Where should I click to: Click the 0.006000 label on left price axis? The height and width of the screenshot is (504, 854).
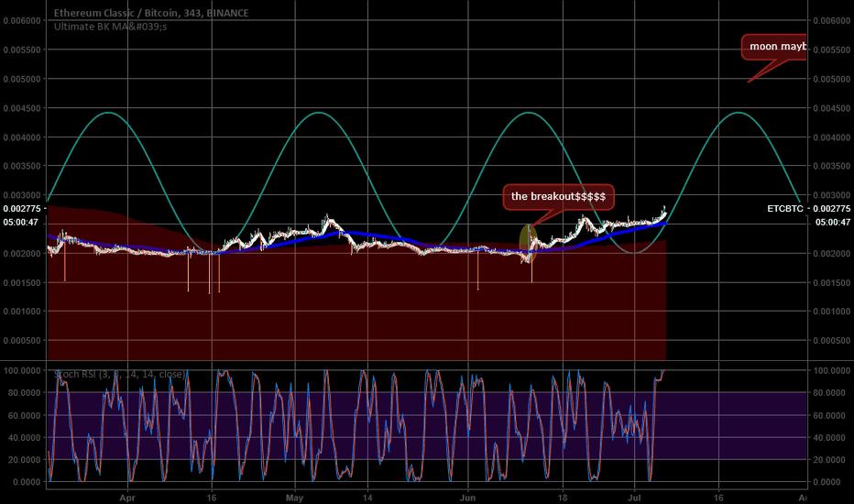(22, 21)
